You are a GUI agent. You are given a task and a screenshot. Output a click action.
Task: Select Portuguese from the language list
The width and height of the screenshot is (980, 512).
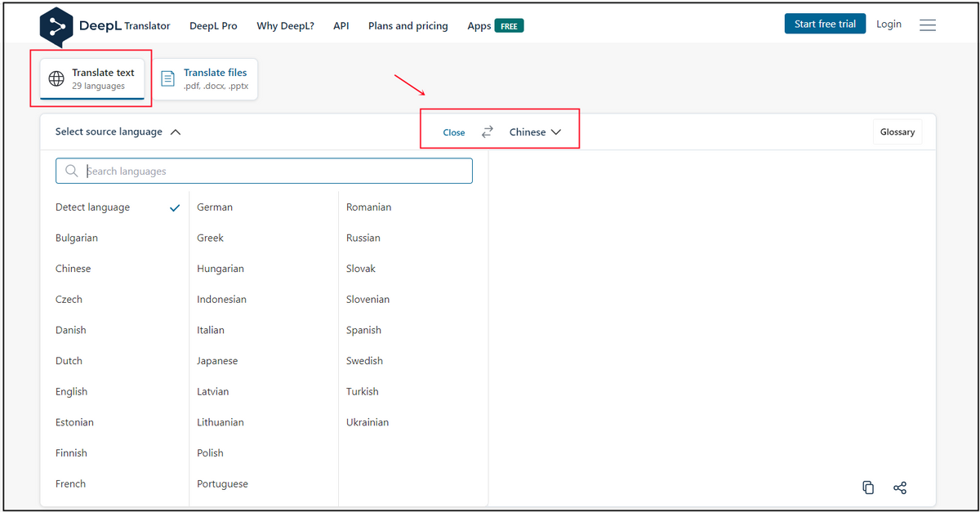(222, 483)
